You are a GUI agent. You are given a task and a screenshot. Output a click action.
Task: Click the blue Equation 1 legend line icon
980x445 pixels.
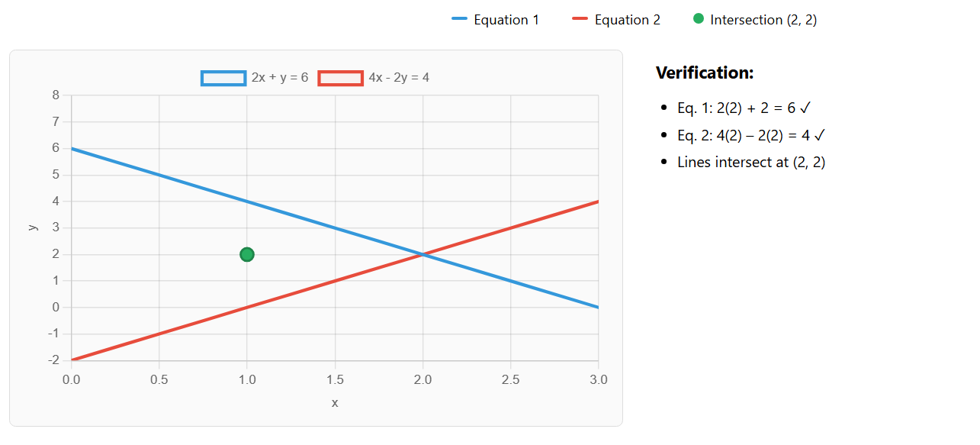[459, 20]
